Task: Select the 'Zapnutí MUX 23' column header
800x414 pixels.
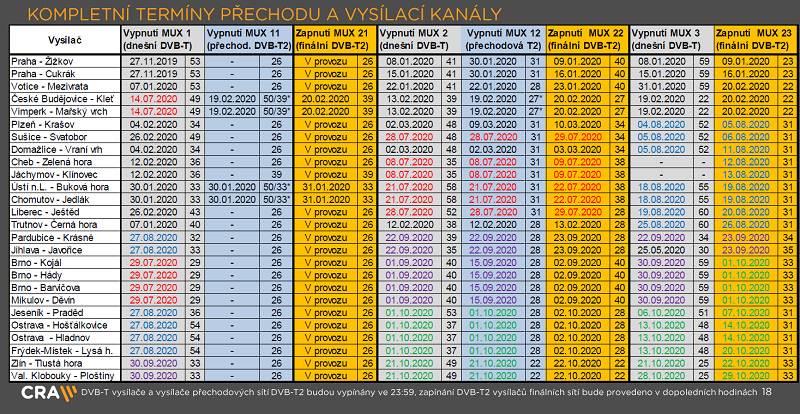Action: [x=756, y=40]
